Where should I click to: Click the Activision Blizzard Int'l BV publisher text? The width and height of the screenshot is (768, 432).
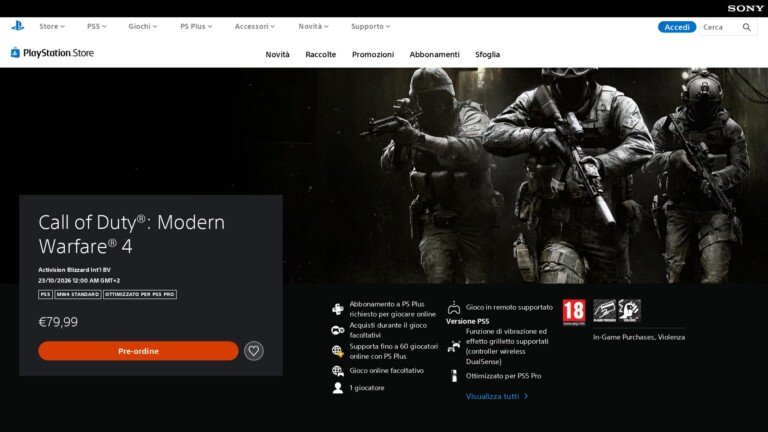pyautogui.click(x=74, y=270)
